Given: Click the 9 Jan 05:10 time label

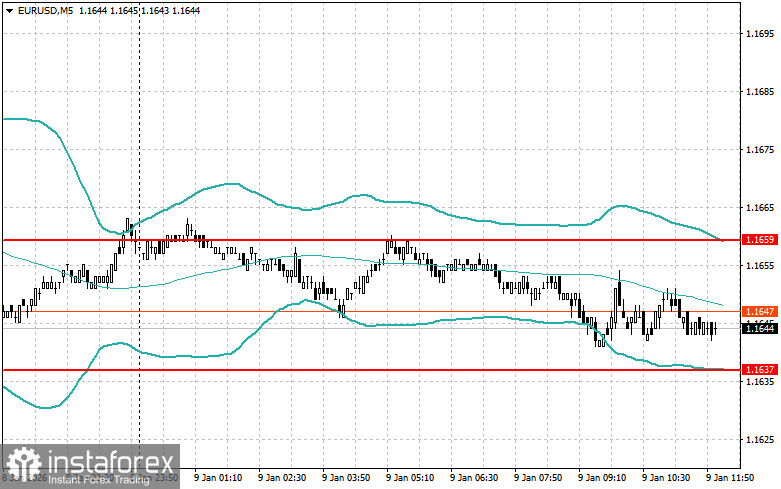Looking at the screenshot, I should tap(412, 479).
